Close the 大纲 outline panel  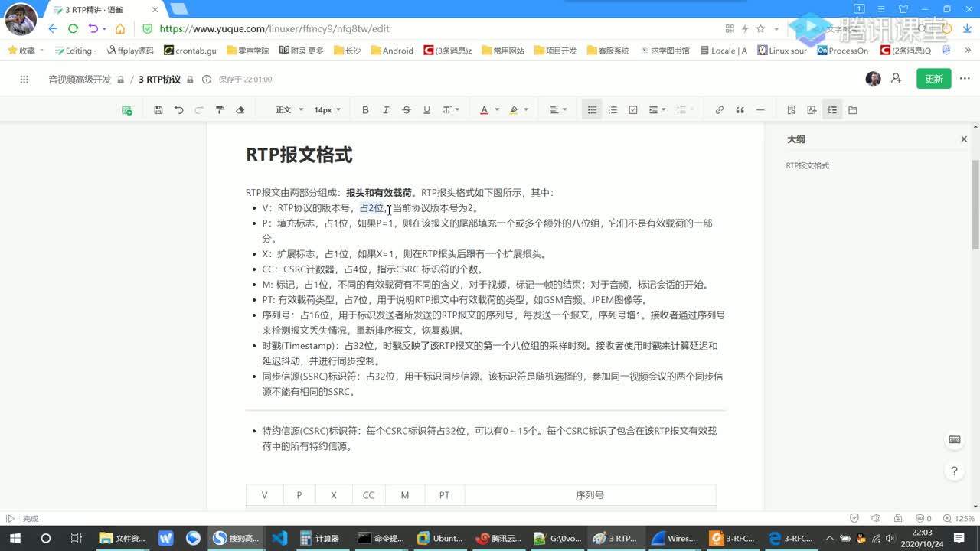coord(964,139)
